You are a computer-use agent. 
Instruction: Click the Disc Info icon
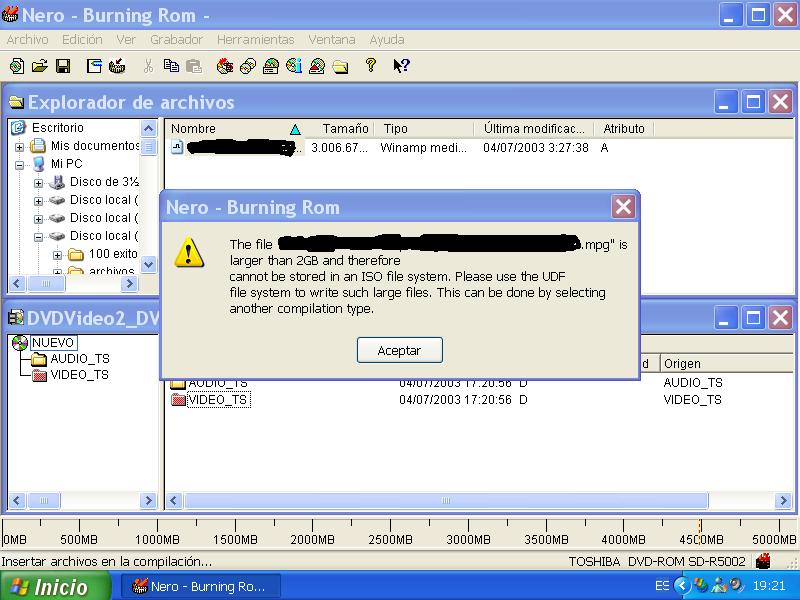(294, 66)
